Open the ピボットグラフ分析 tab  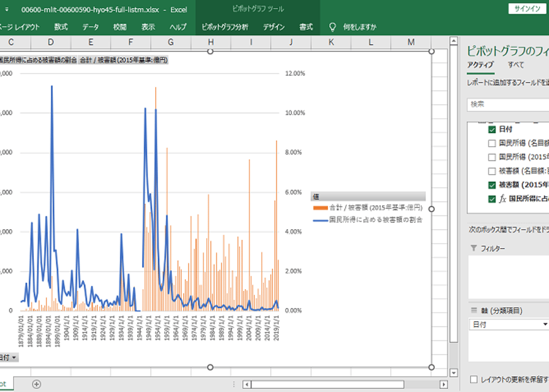[x=225, y=27]
